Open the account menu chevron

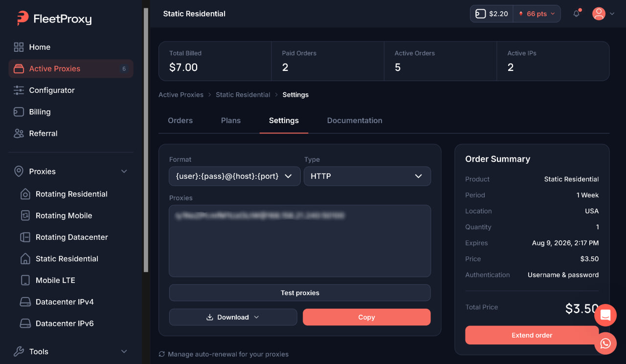[612, 14]
